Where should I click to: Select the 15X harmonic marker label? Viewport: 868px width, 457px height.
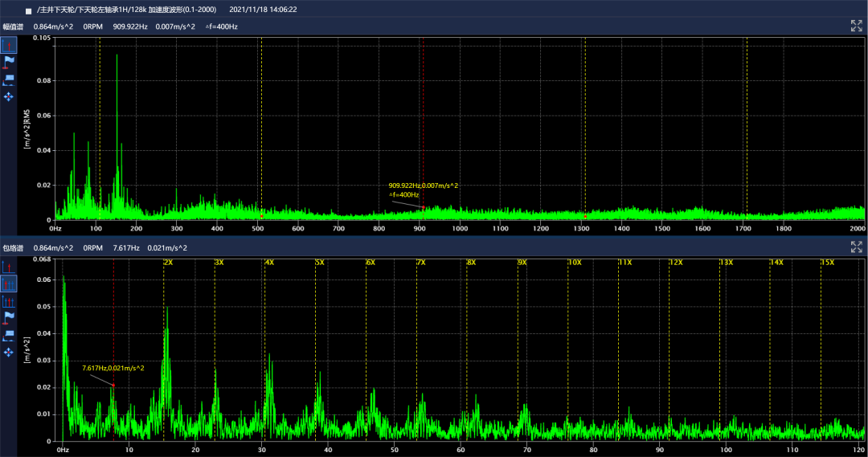827,263
